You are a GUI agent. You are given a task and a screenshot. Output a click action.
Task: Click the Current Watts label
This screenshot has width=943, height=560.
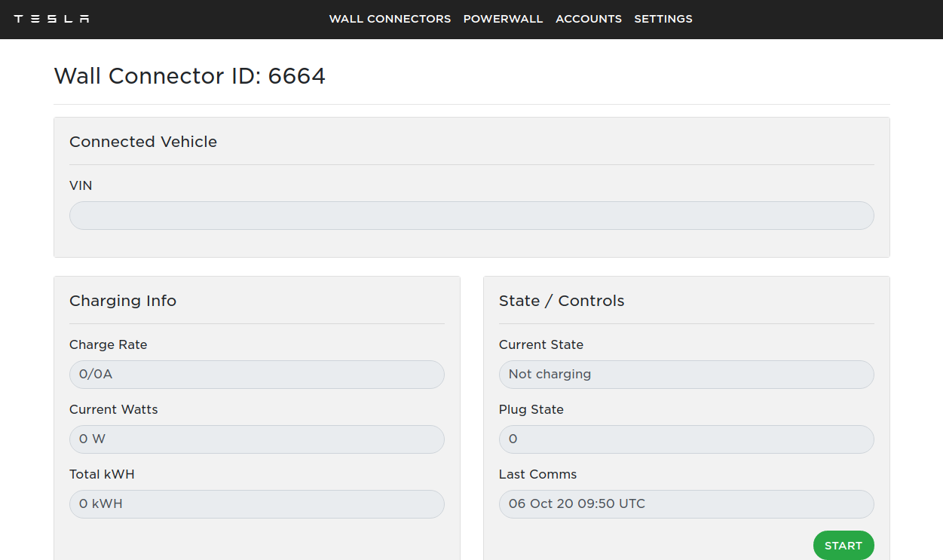coord(114,409)
